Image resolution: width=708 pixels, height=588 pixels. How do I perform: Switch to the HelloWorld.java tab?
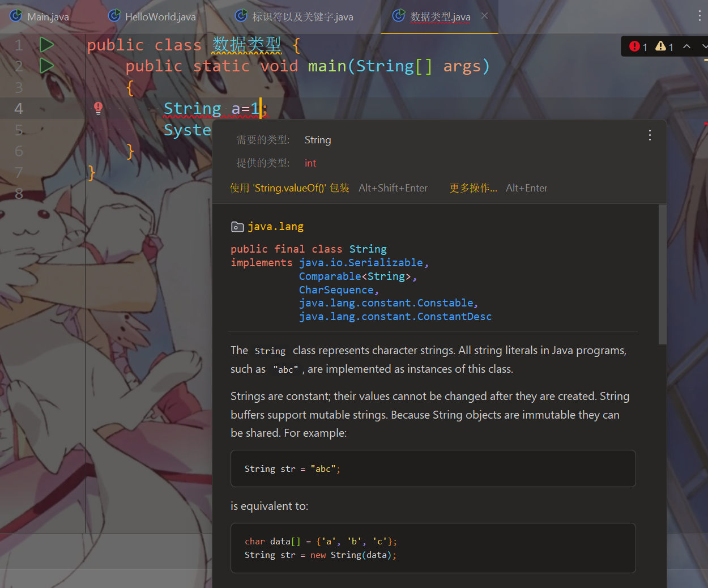(x=152, y=16)
